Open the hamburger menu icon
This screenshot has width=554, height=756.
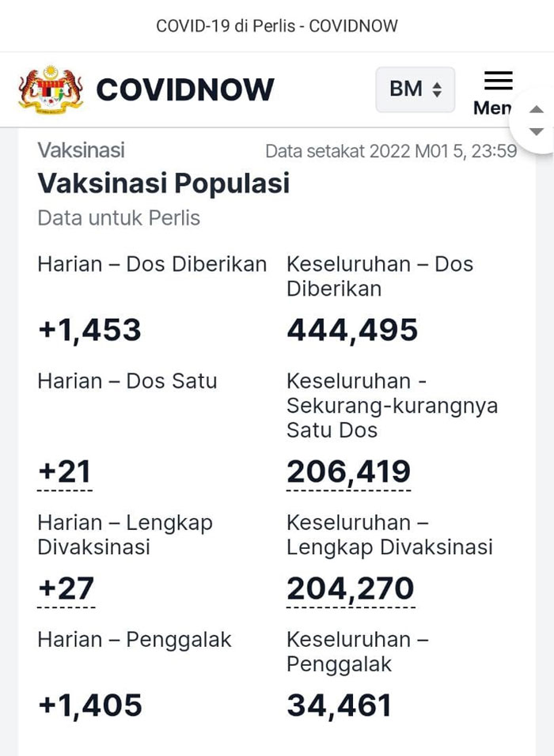pos(498,81)
